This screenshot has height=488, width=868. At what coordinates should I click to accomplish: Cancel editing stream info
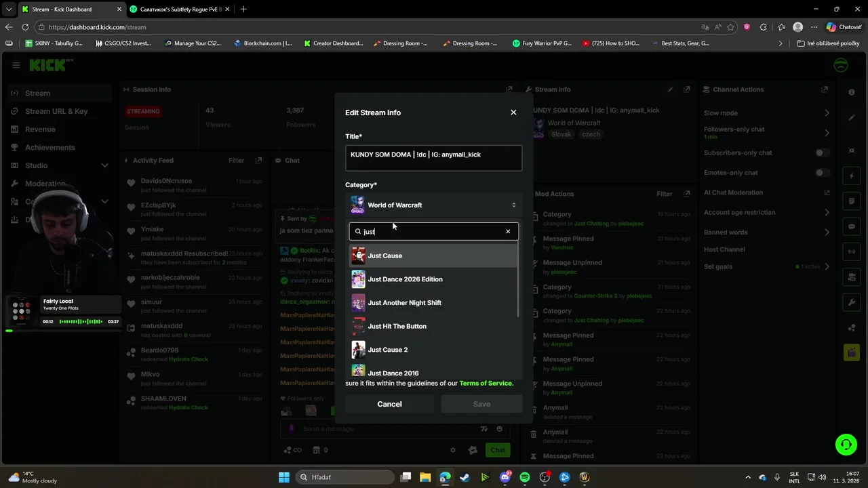(x=389, y=404)
